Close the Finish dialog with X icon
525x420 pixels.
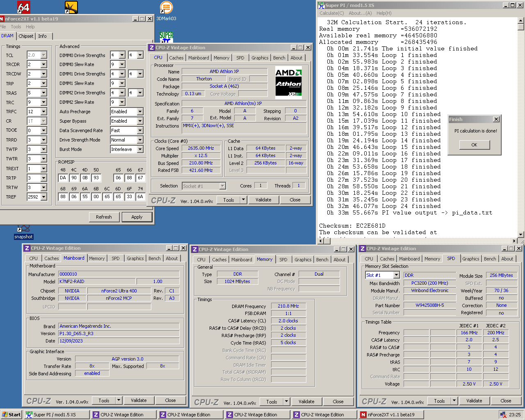(x=496, y=119)
